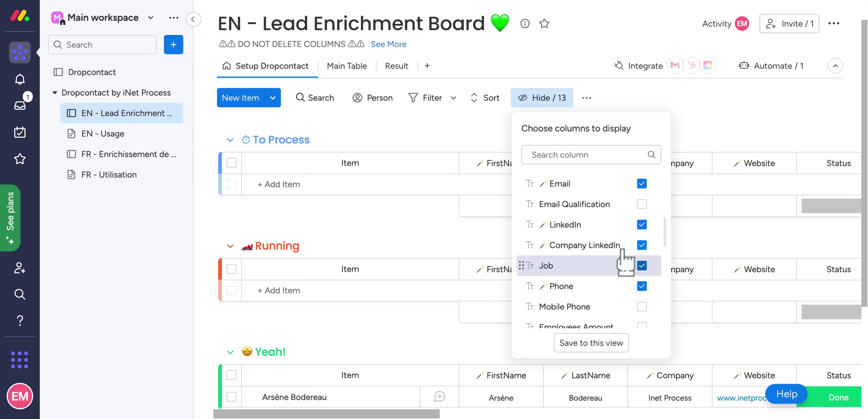The width and height of the screenshot is (868, 419).
Task: Open the Filter dropdown chevron
Action: (453, 98)
